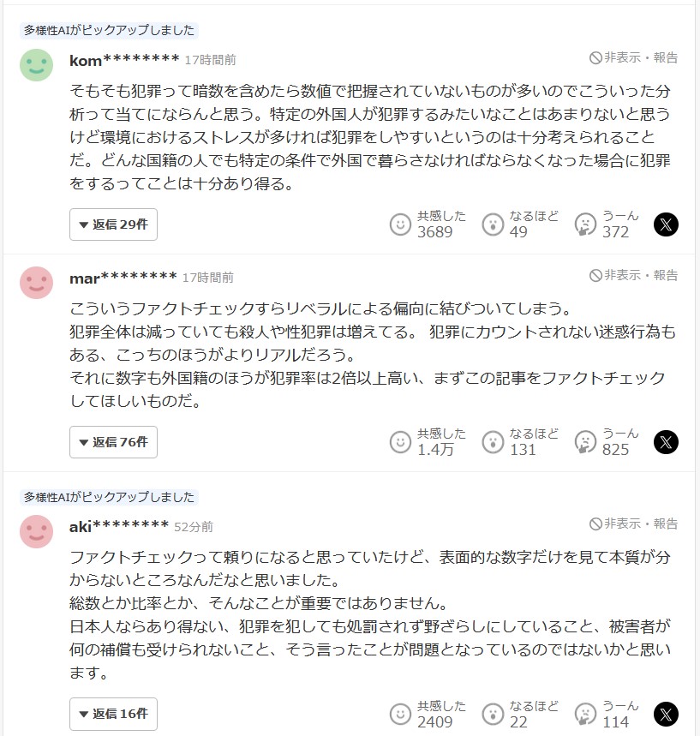Toggle うーん reaction on aki's comment

tap(607, 715)
